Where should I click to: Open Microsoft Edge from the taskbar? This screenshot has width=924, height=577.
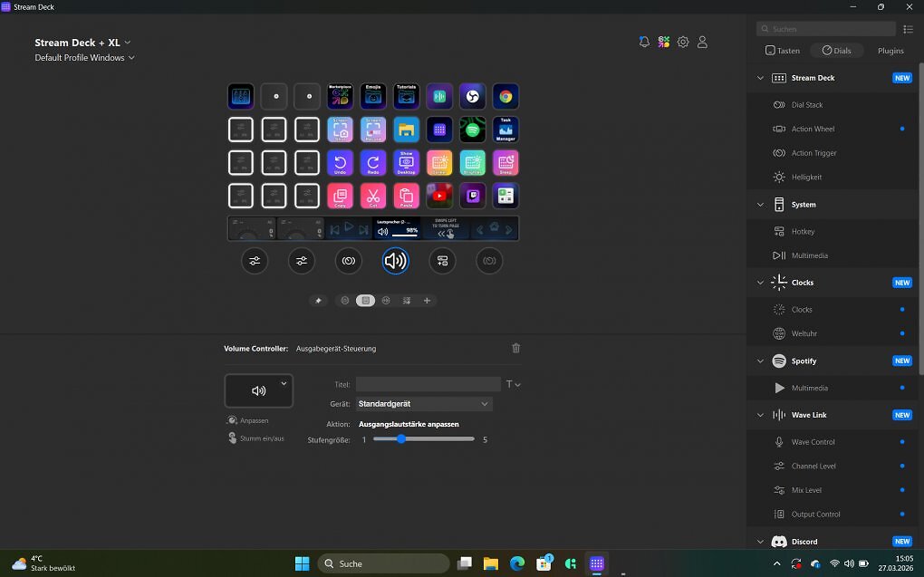[x=516, y=563]
